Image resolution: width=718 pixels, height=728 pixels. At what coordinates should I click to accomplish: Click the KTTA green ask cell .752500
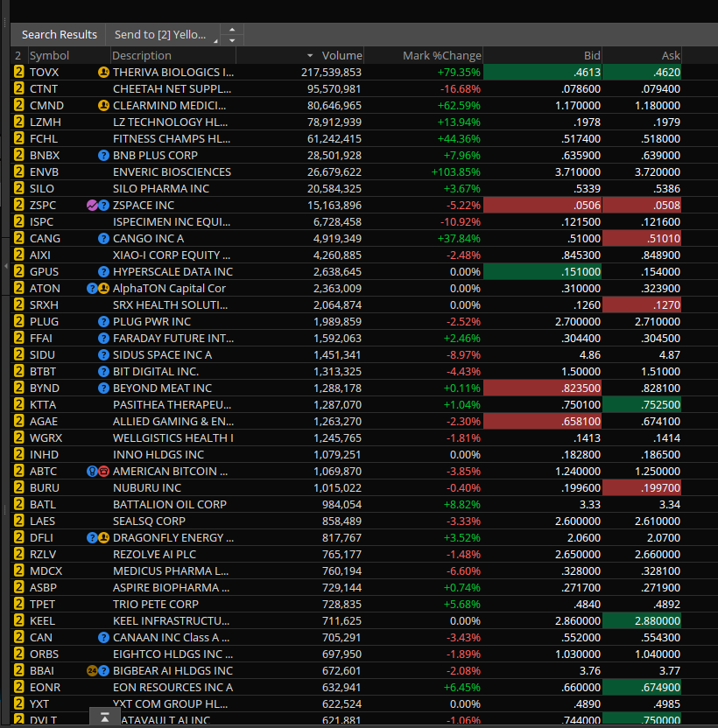642,404
